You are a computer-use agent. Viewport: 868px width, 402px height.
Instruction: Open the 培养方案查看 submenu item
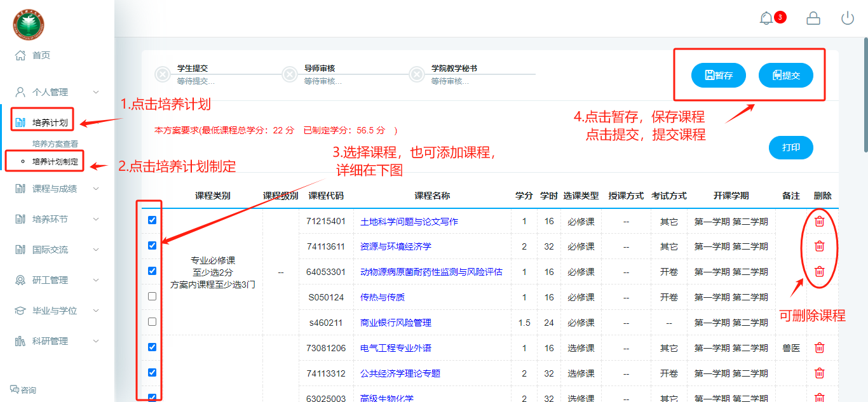55,144
